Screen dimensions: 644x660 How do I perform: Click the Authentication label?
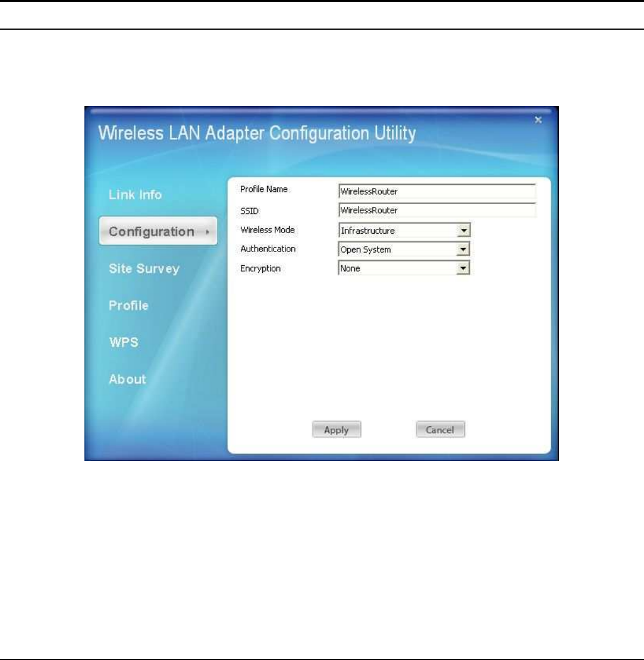268,249
